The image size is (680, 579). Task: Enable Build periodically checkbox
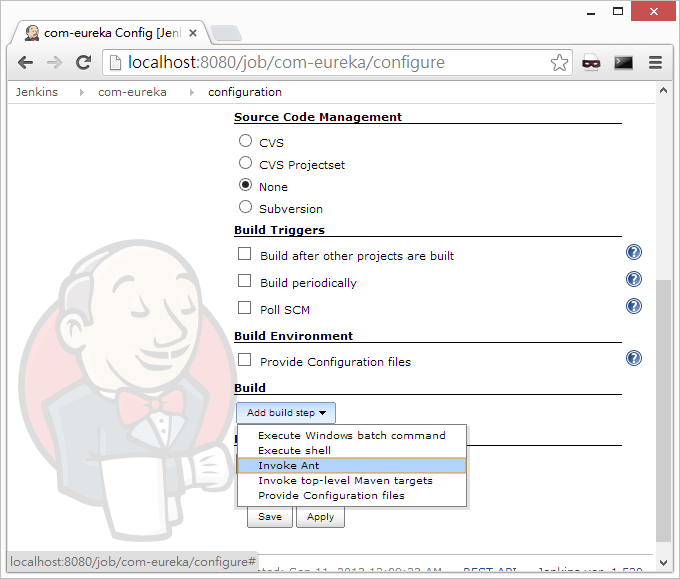245,281
